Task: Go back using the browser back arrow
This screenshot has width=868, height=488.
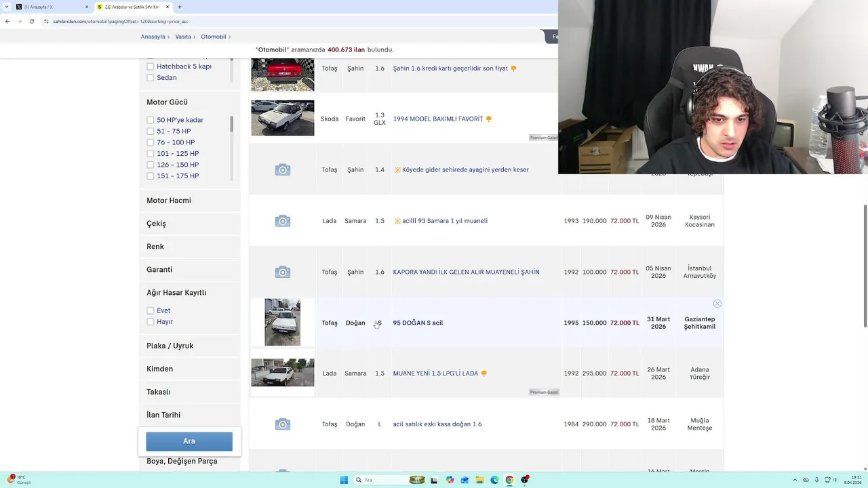Action: click(7, 21)
